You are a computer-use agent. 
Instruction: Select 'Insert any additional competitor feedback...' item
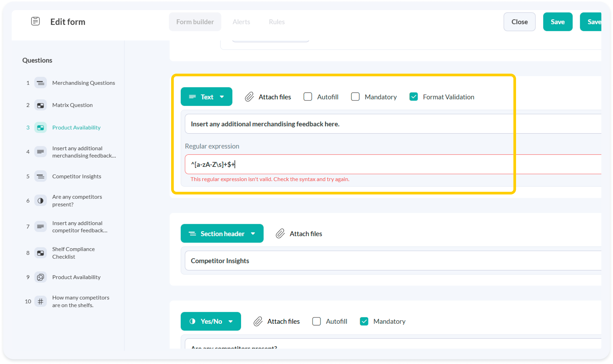click(80, 227)
